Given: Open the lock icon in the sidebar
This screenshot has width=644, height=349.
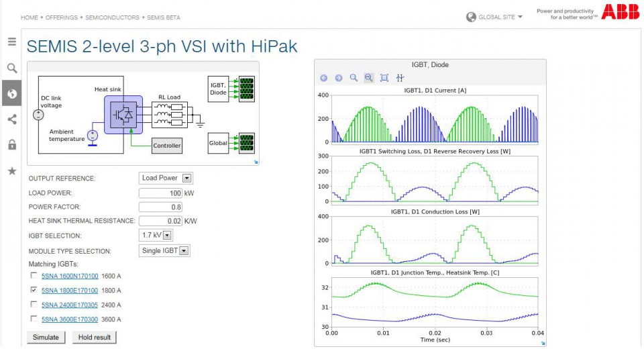Looking at the screenshot, I should pos(12,145).
